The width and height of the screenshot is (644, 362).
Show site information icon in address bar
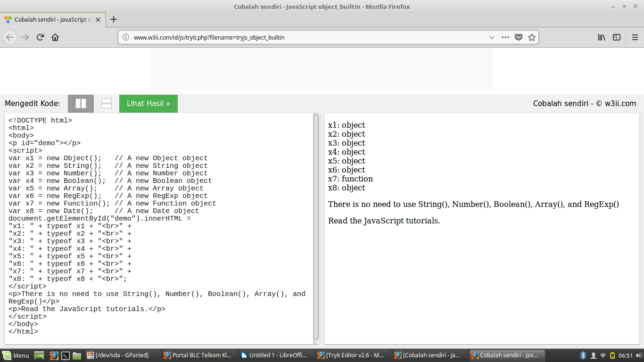(x=126, y=37)
